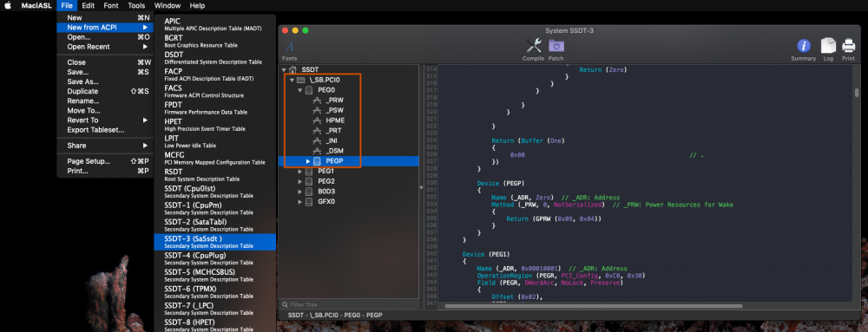The image size is (868, 332).
Task: Click the _INI method icon in tree
Action: (x=317, y=141)
